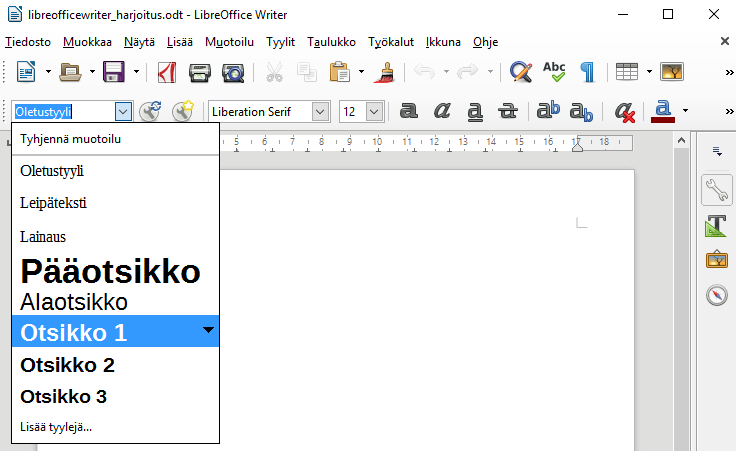Open the font size 12 dropdown
The image size is (736, 451).
[x=375, y=111]
